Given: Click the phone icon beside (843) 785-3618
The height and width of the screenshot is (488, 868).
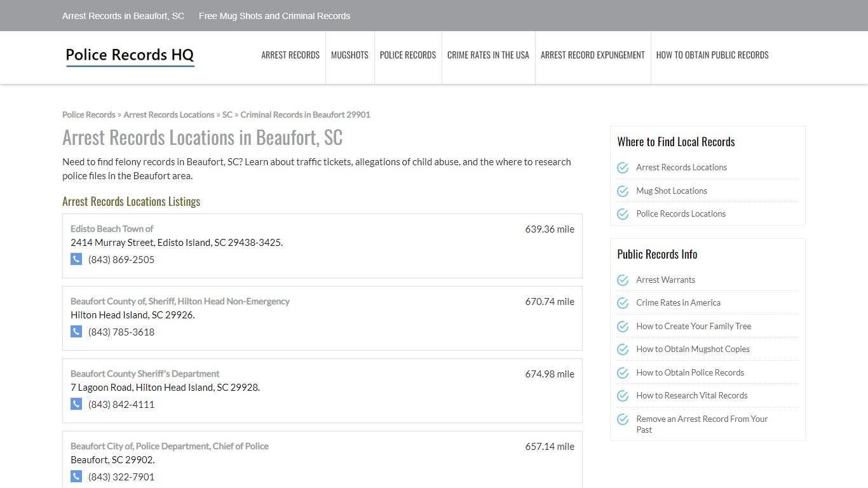Looking at the screenshot, I should click(76, 332).
